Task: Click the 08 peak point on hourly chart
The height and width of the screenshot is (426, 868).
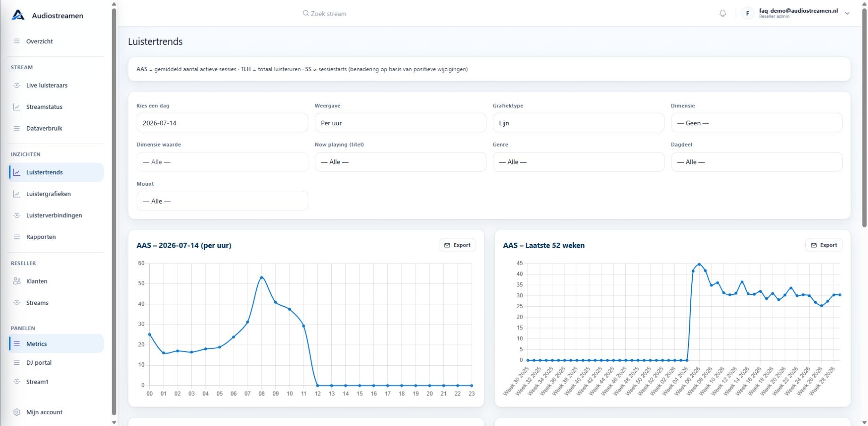Action: [x=262, y=278]
